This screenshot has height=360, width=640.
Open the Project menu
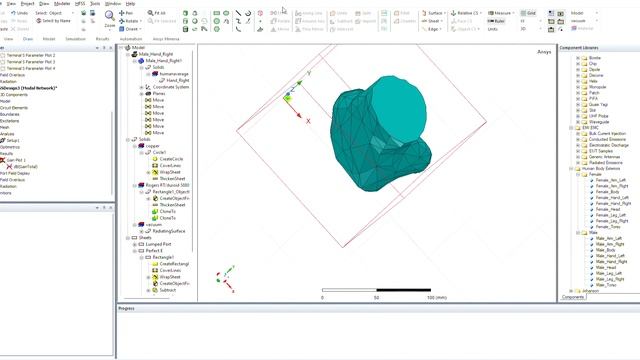tap(27, 4)
